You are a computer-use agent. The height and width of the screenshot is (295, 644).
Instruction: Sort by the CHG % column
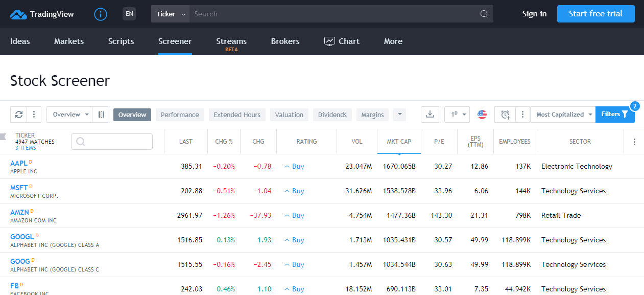tap(224, 142)
